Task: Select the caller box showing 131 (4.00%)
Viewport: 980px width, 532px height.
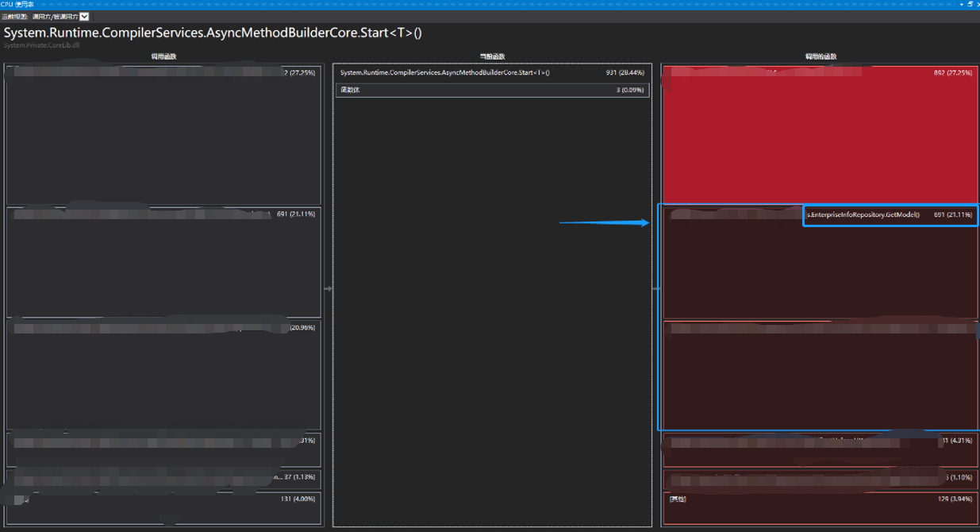Action: [x=163, y=508]
